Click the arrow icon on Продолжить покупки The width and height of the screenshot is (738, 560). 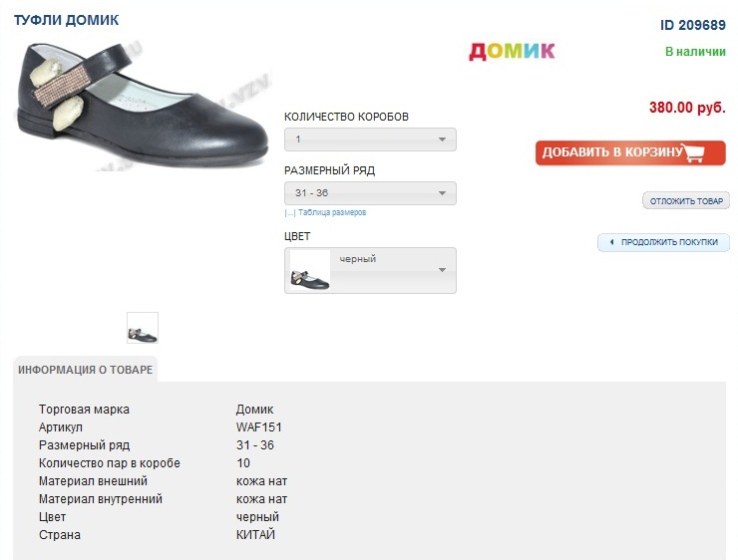pyautogui.click(x=611, y=242)
